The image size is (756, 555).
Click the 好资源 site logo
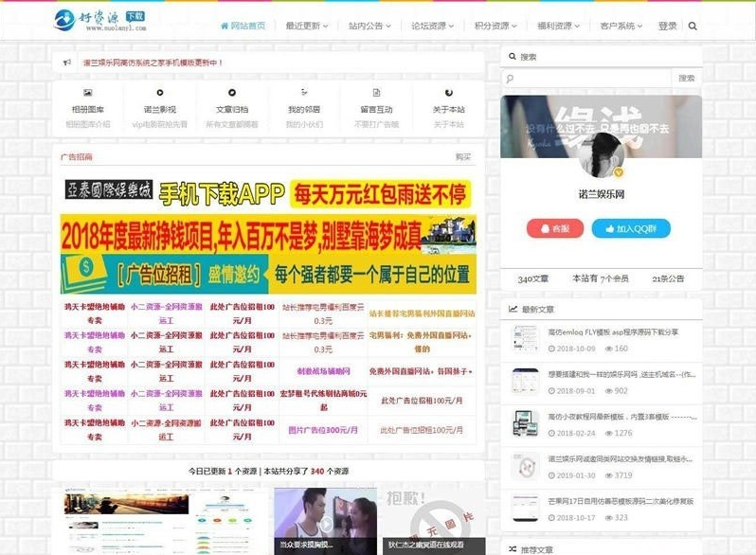[101, 19]
